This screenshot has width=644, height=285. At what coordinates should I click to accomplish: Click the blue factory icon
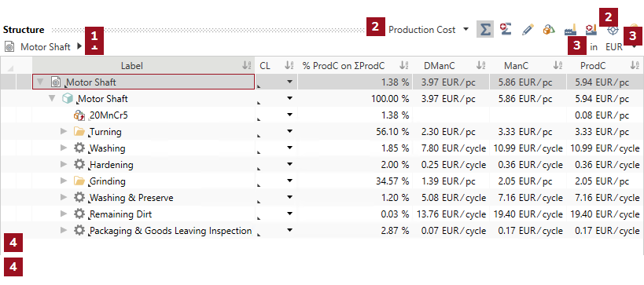click(571, 30)
